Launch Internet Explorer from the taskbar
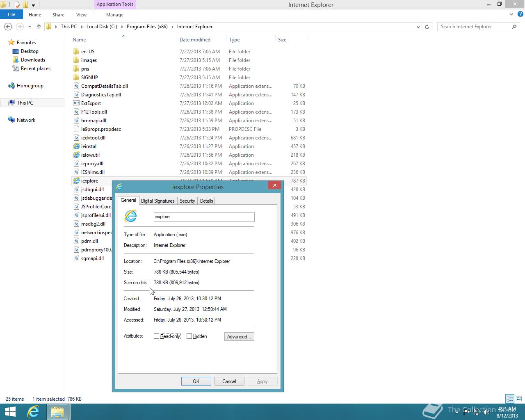Viewport: 525px width, 420px height. pos(33,412)
